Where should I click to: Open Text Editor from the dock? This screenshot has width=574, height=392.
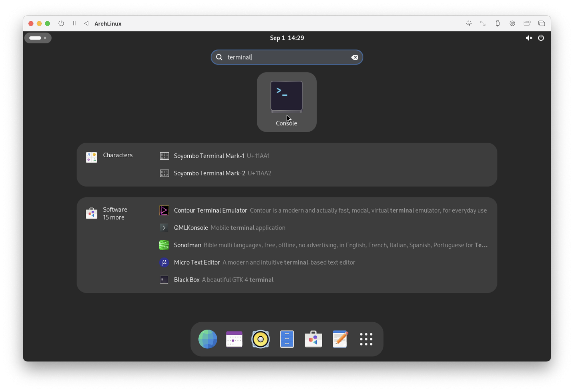click(340, 339)
